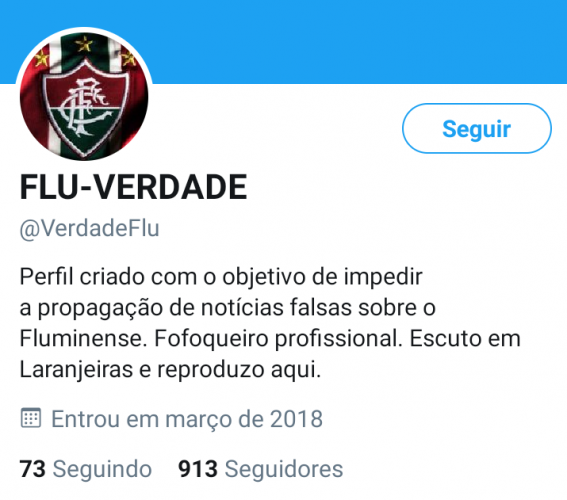Open the Fluminense crest profile picture

[84, 96]
